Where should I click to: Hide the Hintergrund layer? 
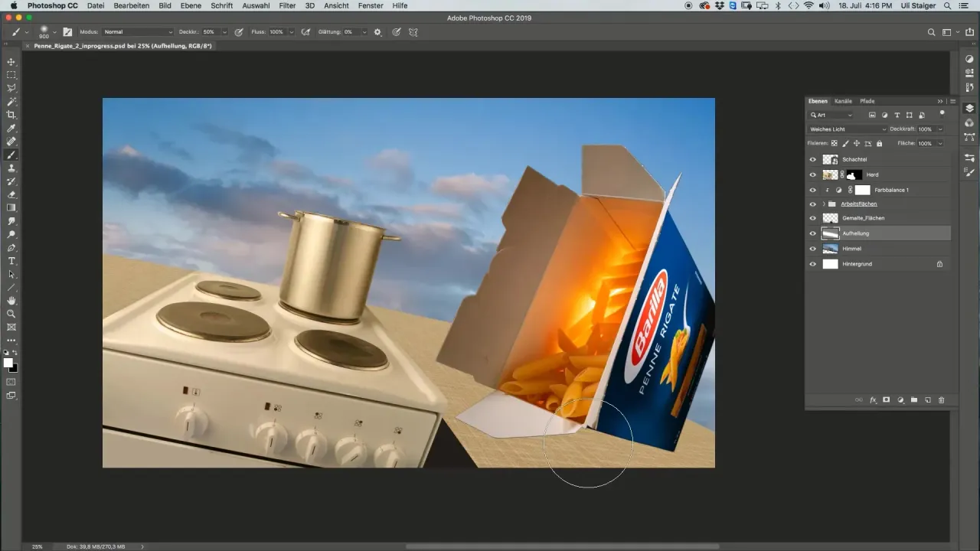click(x=812, y=264)
